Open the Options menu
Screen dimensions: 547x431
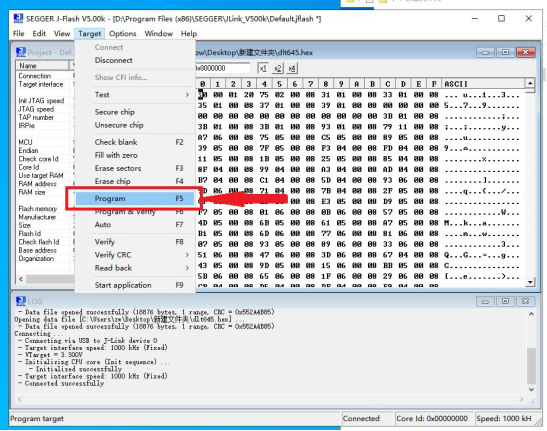tap(122, 34)
